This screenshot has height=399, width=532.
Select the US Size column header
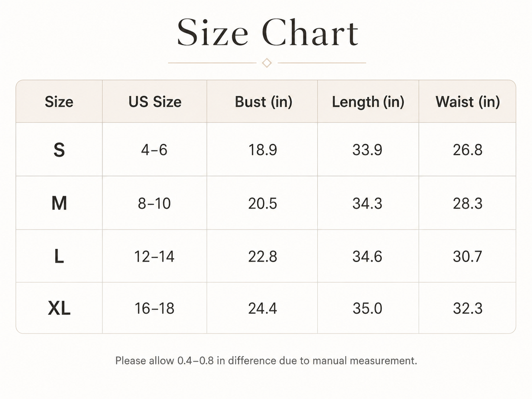pos(155,102)
